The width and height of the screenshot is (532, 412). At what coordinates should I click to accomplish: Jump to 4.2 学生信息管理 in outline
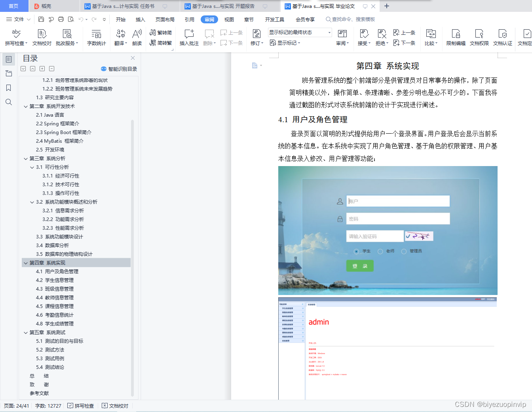pyautogui.click(x=55, y=280)
